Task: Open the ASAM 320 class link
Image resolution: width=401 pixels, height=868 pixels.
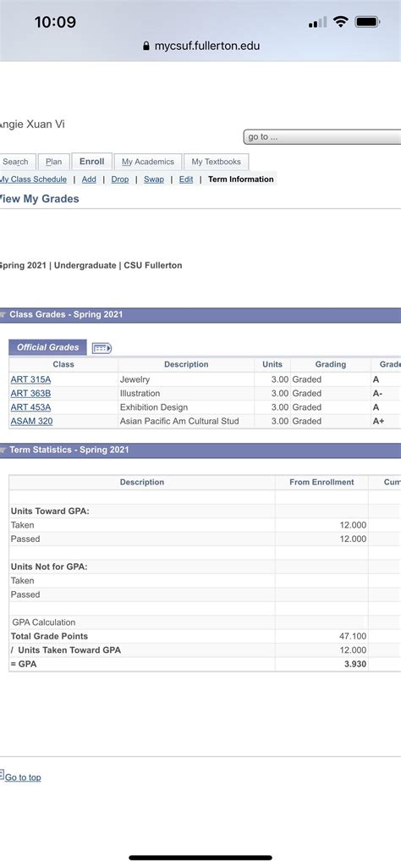Action: [31, 421]
